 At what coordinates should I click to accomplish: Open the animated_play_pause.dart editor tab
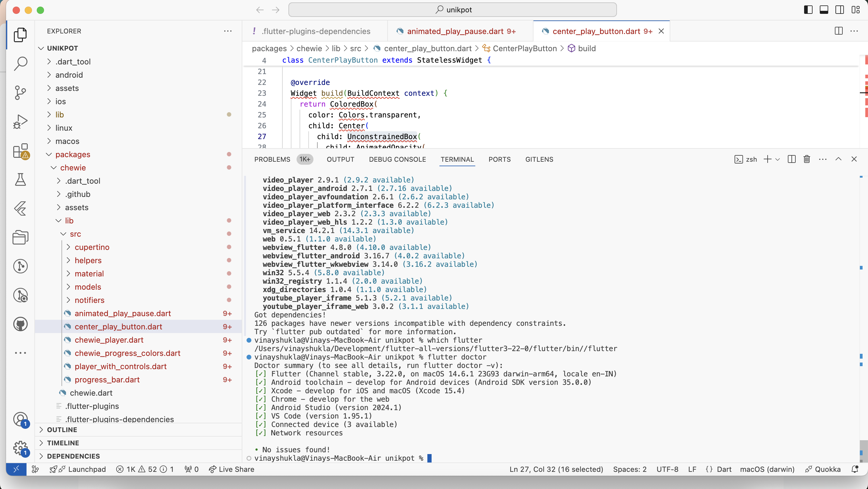point(460,31)
